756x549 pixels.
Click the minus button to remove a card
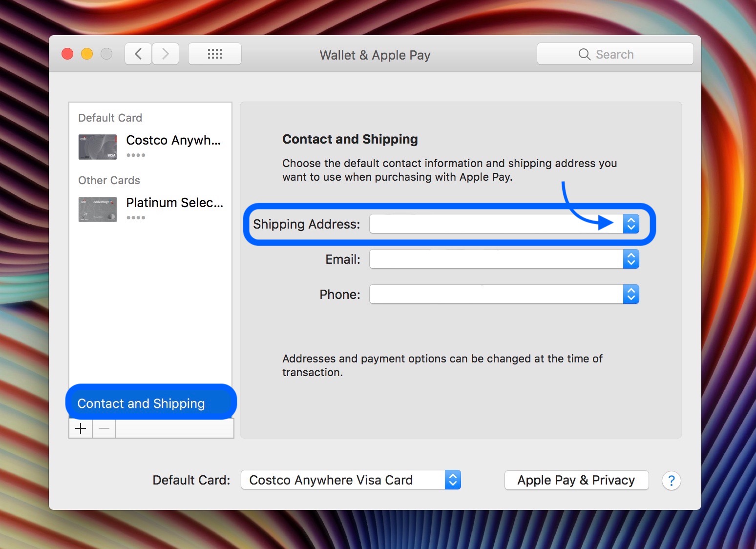(x=104, y=428)
